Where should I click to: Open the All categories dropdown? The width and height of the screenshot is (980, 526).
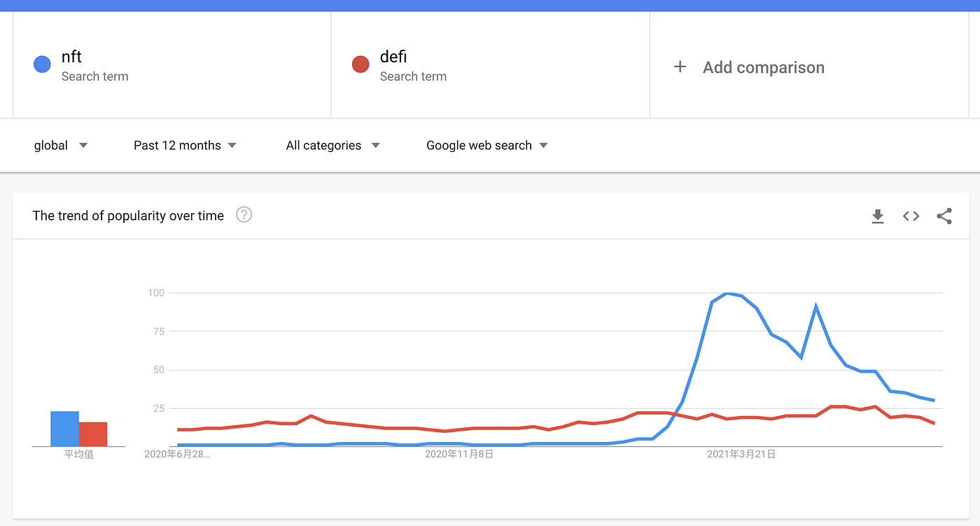click(x=332, y=146)
